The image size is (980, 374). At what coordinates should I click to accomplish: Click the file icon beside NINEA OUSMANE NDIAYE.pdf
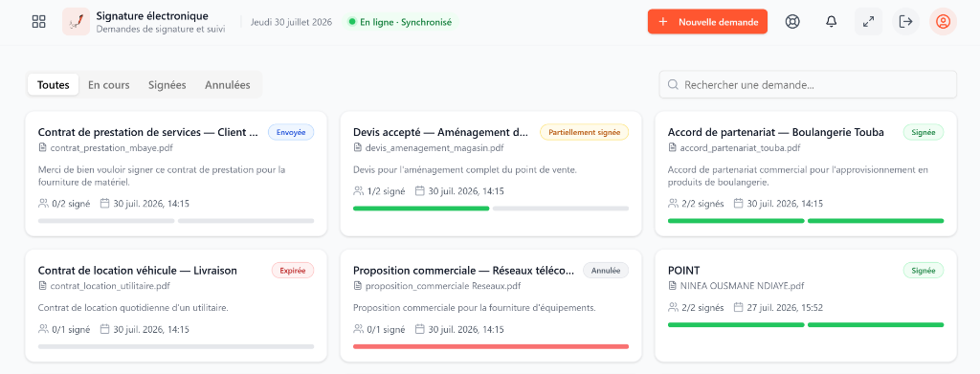pos(673,286)
